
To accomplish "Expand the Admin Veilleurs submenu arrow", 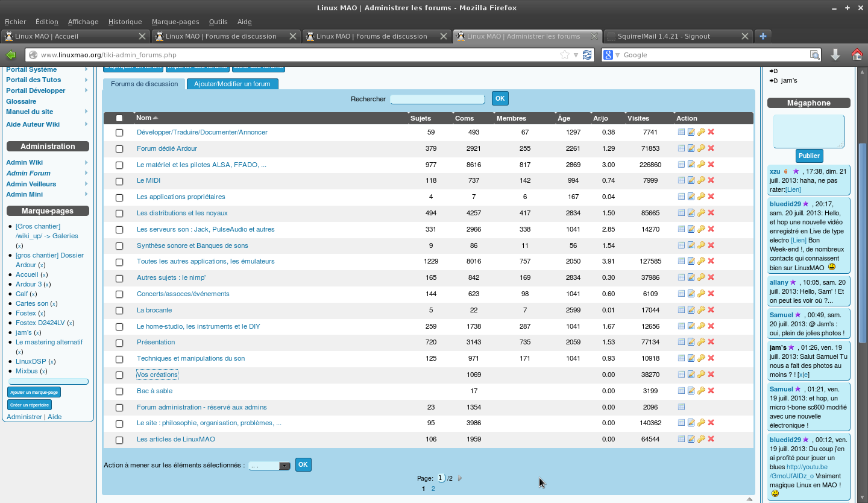I will tap(86, 184).
